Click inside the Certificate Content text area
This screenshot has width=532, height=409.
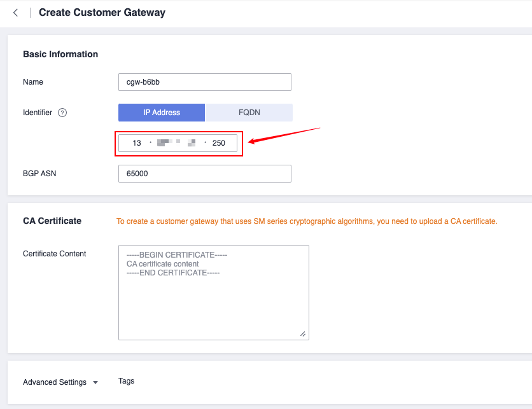(214, 293)
